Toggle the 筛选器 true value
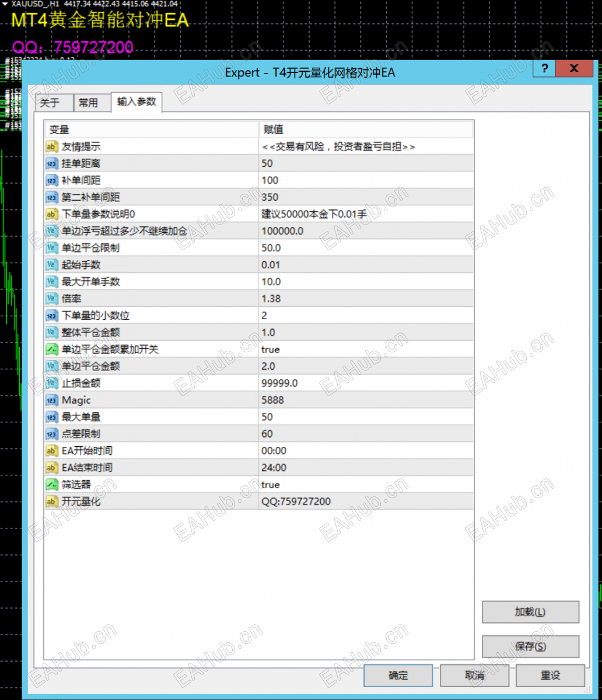Viewport: 602px width, 700px height. [x=366, y=485]
